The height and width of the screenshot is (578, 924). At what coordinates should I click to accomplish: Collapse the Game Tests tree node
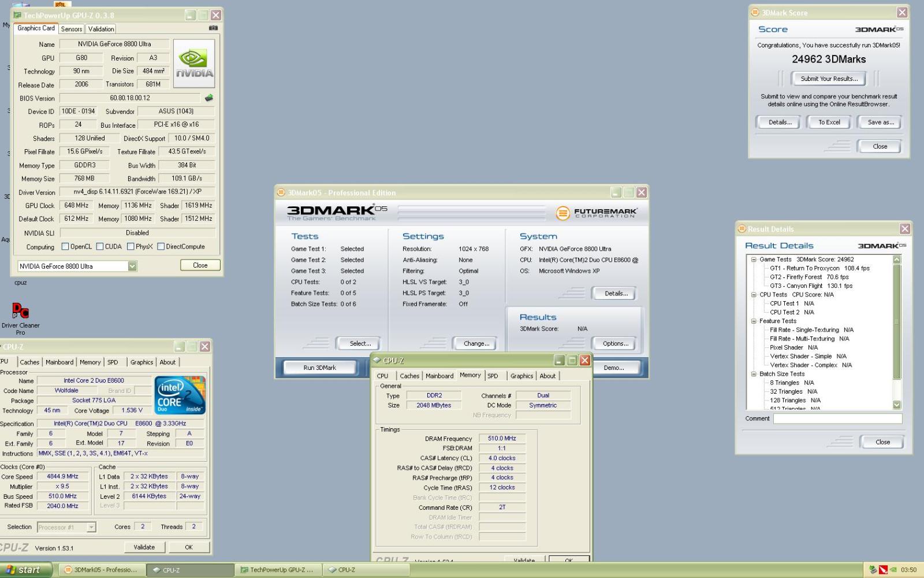[x=754, y=260]
